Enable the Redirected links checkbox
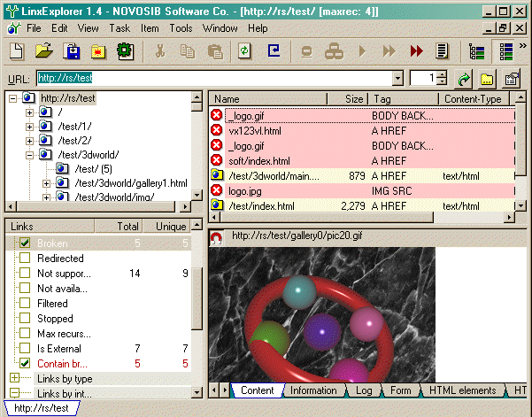 tap(25, 258)
